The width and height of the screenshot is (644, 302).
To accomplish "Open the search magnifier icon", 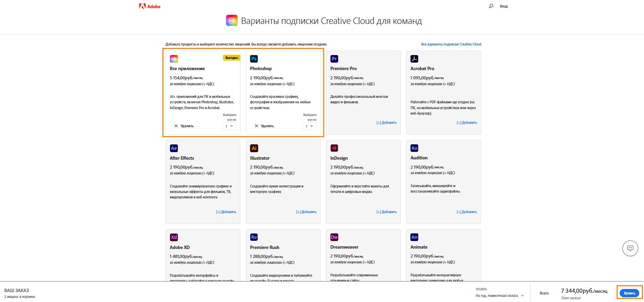I will (491, 6).
